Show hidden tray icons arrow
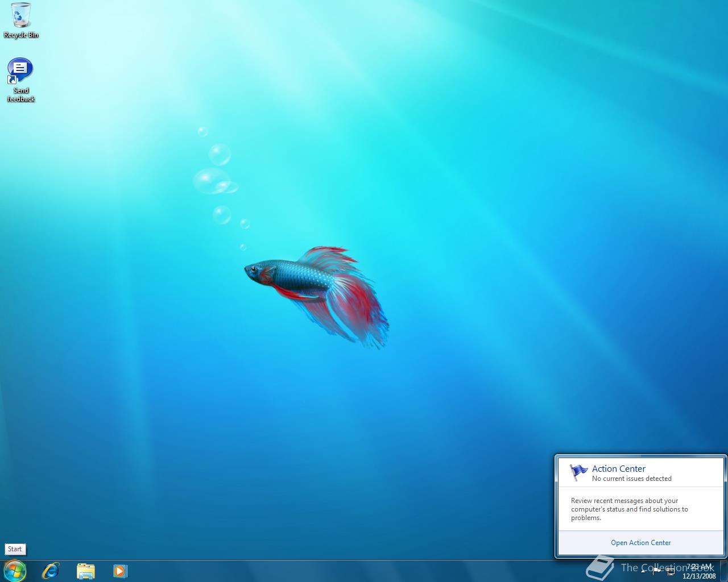Screen dimensions: 728x582 click(x=643, y=571)
